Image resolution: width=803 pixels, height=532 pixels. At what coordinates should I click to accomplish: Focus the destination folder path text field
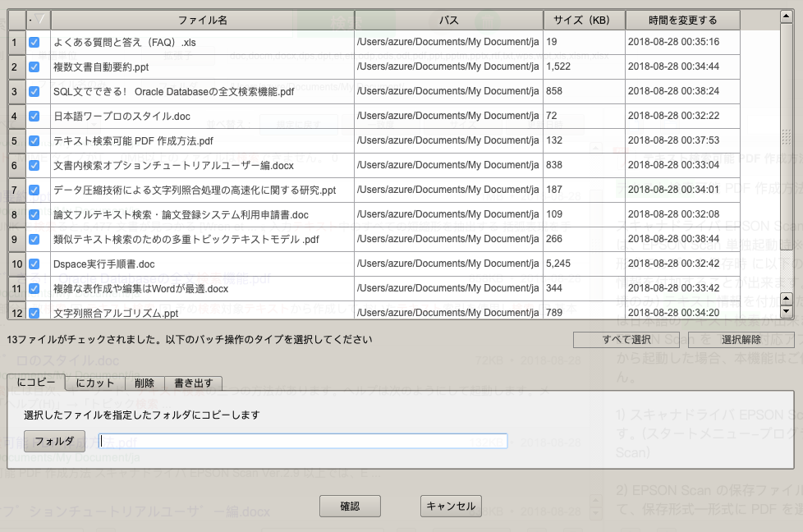(x=302, y=441)
